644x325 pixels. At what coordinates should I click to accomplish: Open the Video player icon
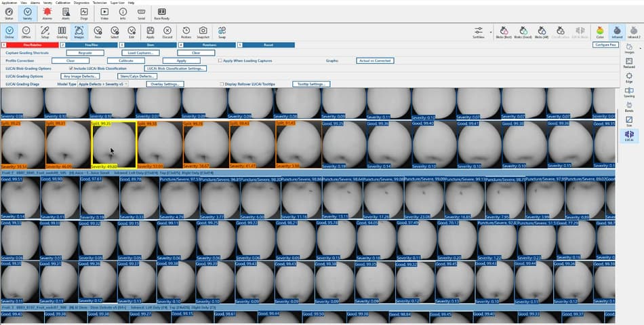[104, 14]
